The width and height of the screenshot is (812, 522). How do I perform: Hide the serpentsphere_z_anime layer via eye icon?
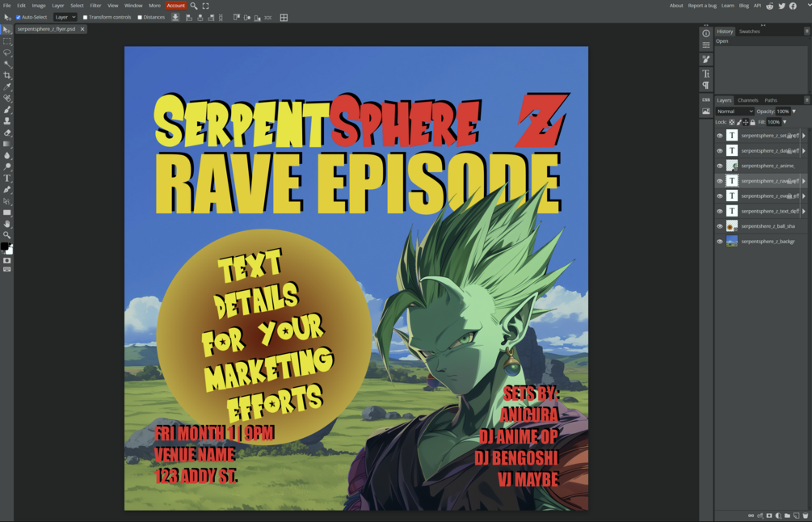(720, 166)
